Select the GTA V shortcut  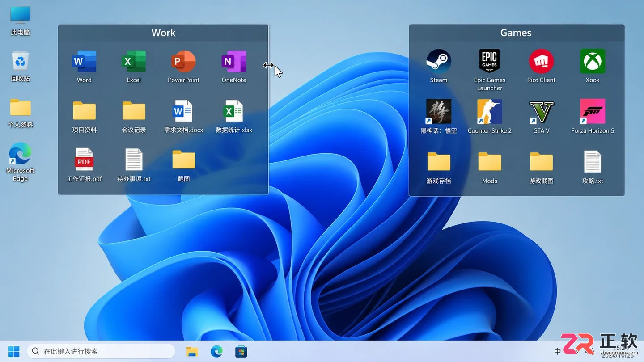click(541, 112)
